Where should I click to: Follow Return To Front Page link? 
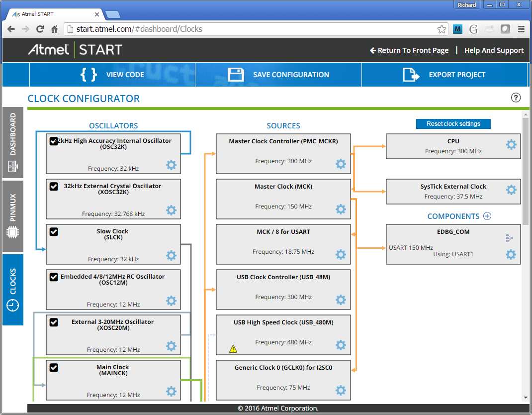tap(409, 50)
